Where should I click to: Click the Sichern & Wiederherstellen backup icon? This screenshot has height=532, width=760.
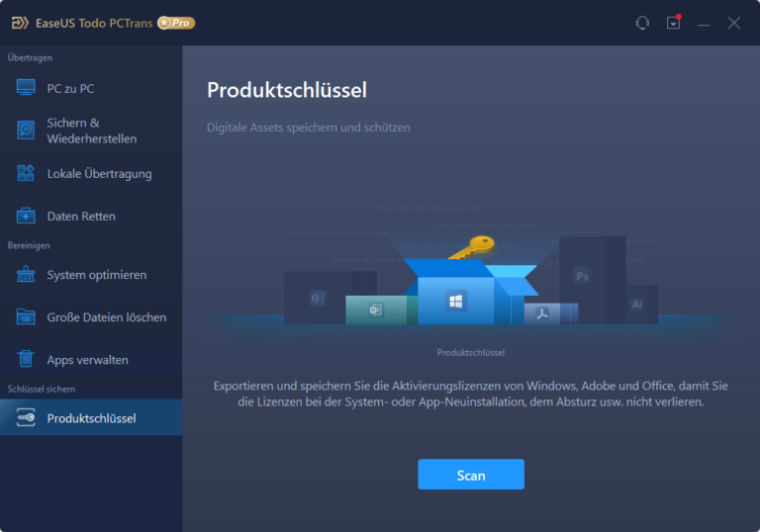[26, 130]
